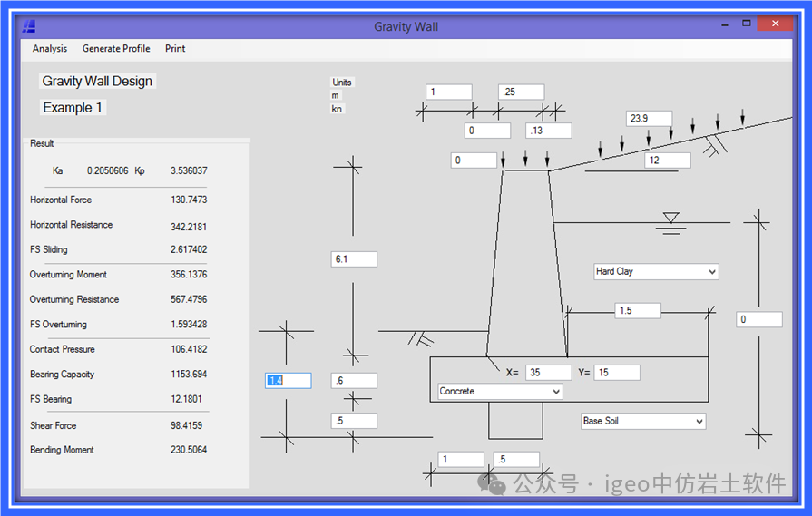Focus the field showing .13
Image resolution: width=812 pixels, height=516 pixels.
tap(548, 131)
